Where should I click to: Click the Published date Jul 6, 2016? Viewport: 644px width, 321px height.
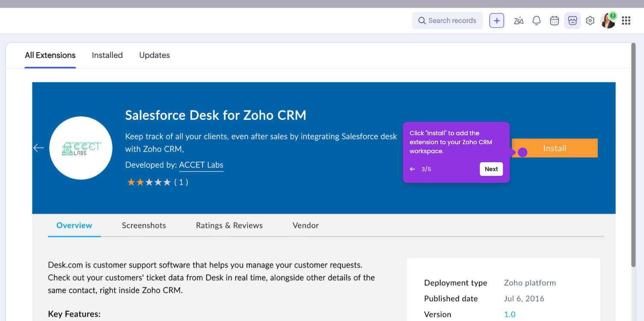tap(524, 299)
